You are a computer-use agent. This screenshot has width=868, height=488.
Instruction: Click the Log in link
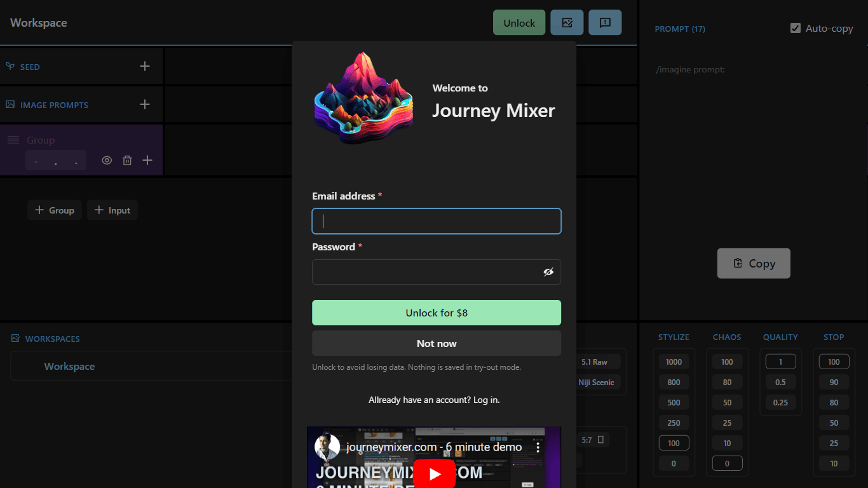pos(486,400)
